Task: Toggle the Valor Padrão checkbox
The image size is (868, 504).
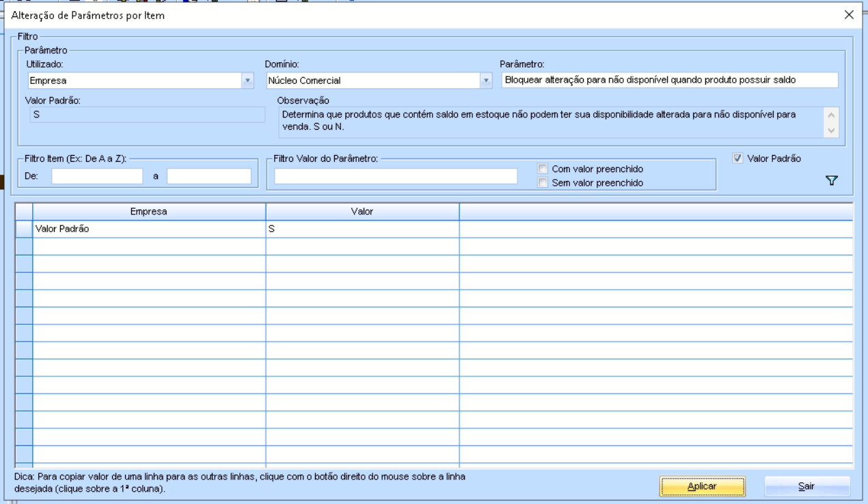Action: 737,158
